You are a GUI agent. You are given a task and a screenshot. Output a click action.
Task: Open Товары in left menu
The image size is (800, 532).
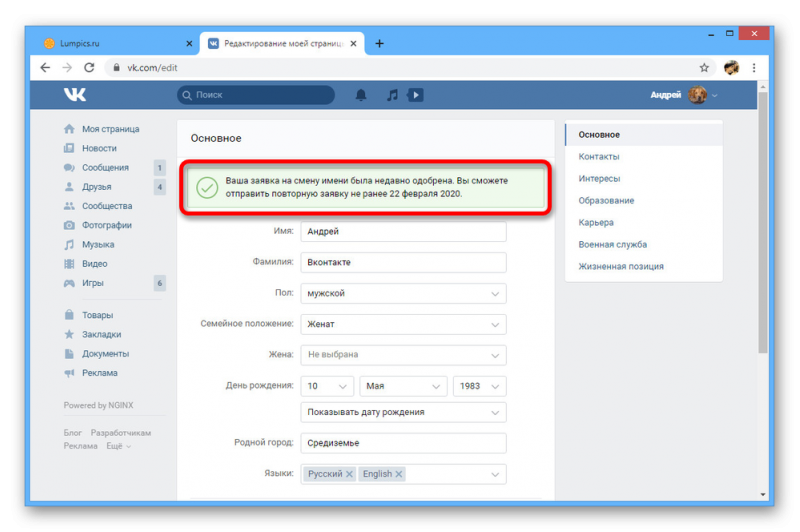tap(88, 315)
